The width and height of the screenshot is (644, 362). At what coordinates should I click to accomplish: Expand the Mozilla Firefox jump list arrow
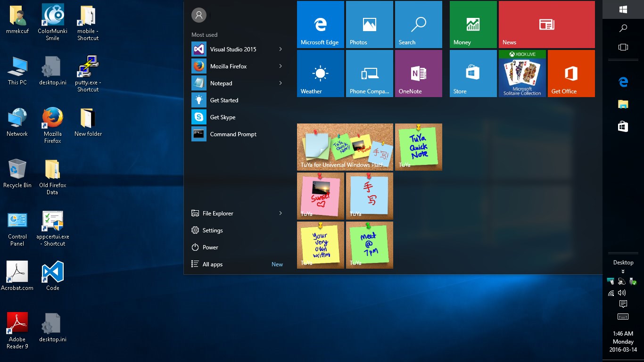point(281,66)
